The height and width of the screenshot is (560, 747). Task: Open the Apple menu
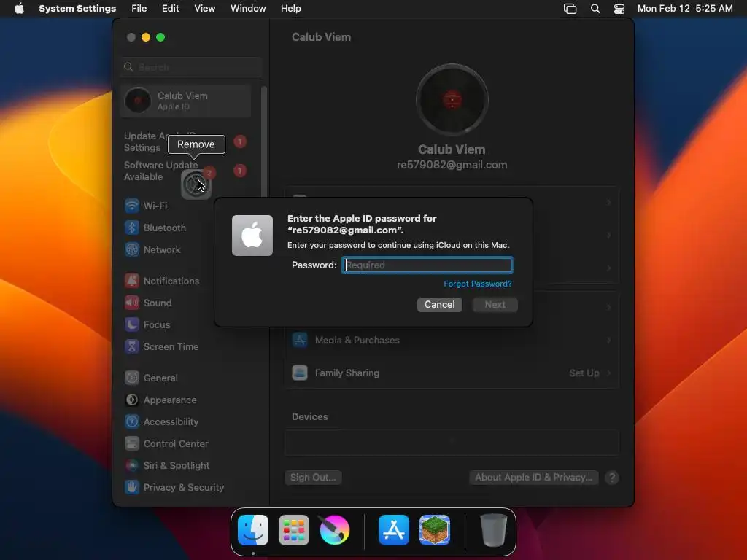(x=19, y=8)
